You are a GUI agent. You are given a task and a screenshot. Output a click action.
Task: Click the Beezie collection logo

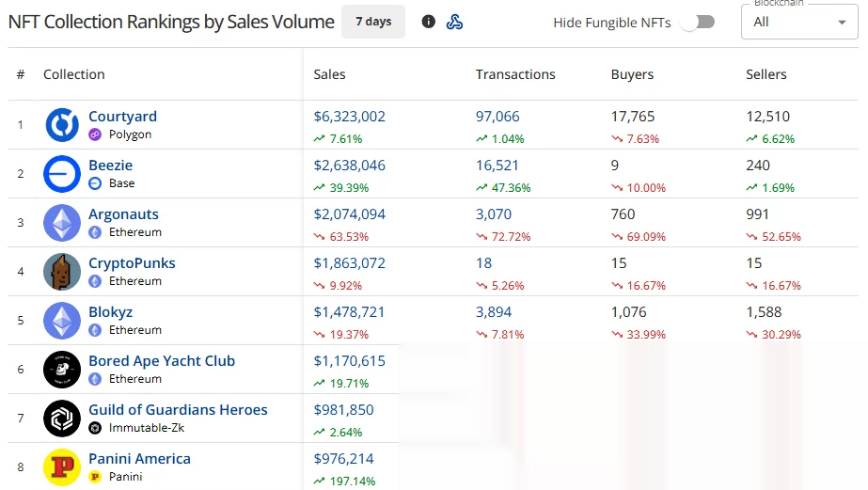[x=62, y=174]
